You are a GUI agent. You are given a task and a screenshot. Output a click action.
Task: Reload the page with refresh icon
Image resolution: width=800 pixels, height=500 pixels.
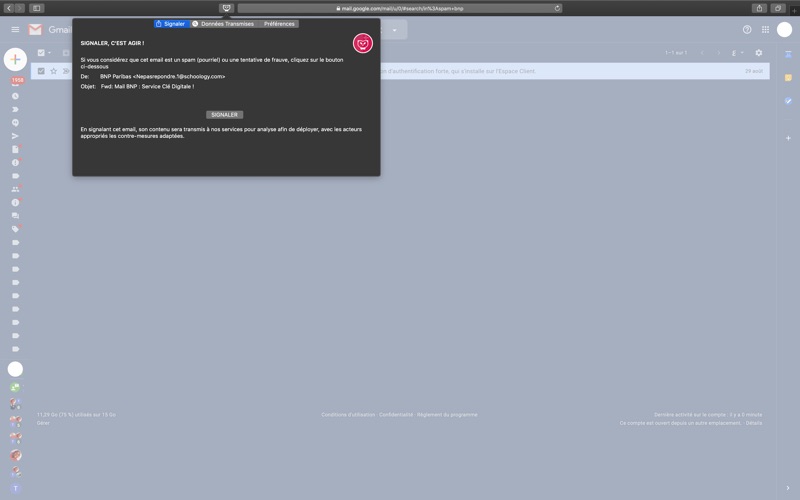coord(557,8)
